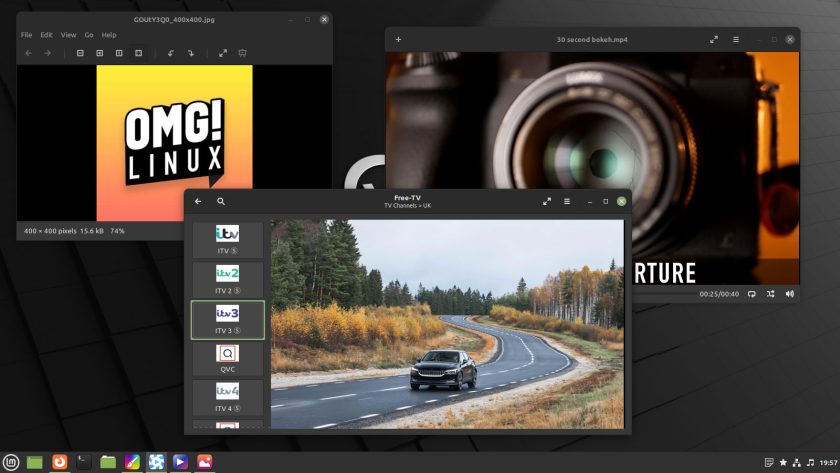This screenshot has width=840, height=473.
Task: Open hamburger menu in video player
Action: [736, 40]
